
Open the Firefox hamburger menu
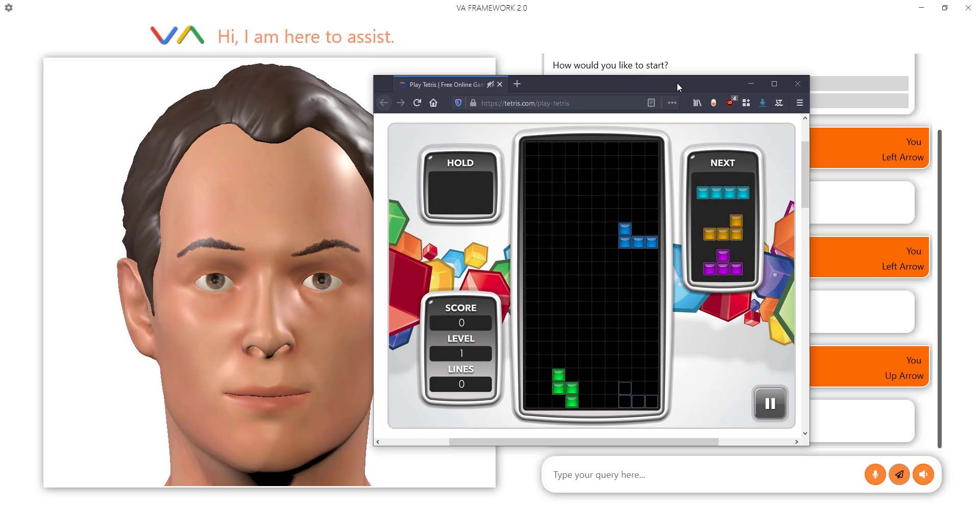pos(800,103)
